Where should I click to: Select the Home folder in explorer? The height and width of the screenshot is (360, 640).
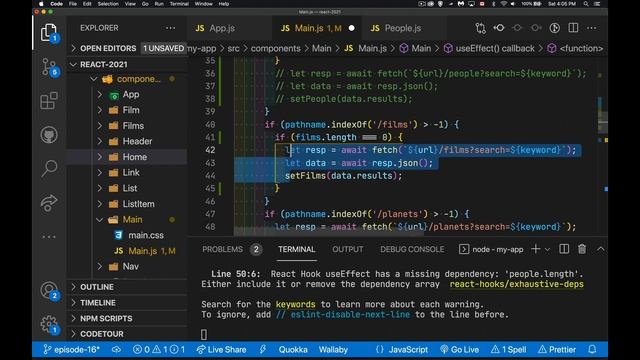127,157
